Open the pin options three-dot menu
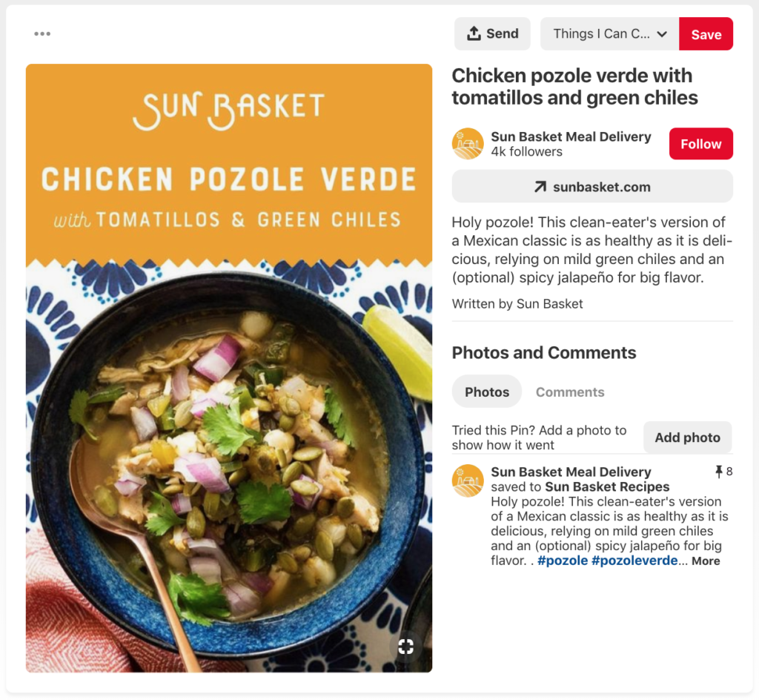 (42, 33)
